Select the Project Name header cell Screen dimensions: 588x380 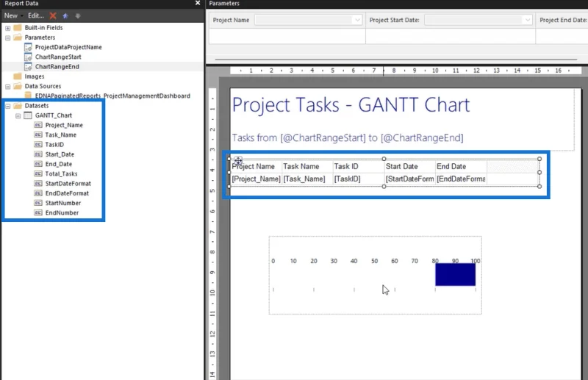256,166
